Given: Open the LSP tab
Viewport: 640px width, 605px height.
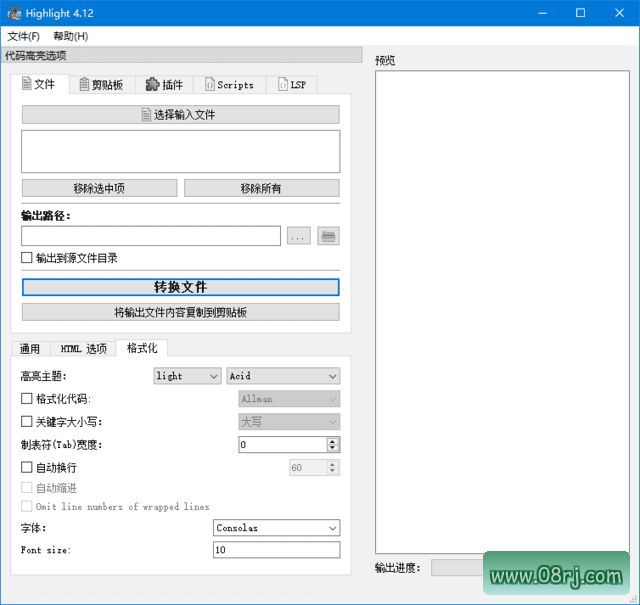Looking at the screenshot, I should point(291,85).
